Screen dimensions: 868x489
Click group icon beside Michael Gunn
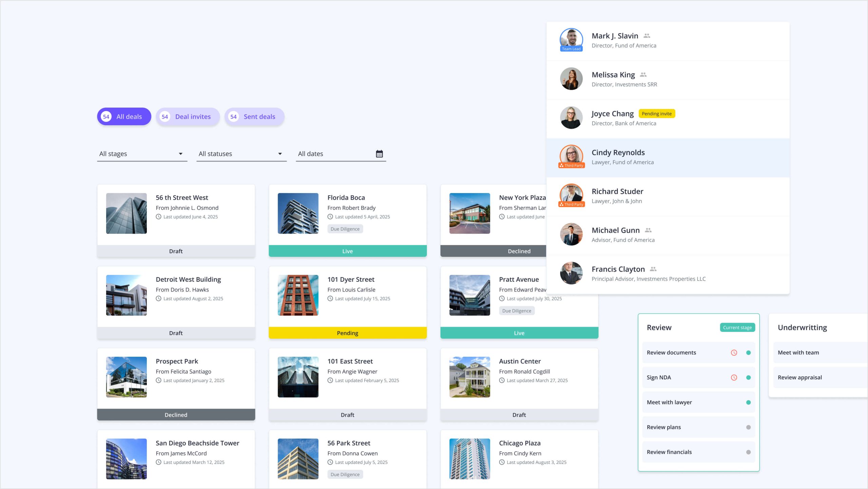pos(648,230)
